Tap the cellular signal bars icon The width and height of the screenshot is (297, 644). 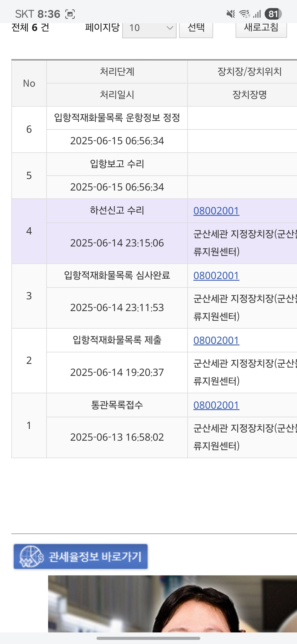click(257, 14)
